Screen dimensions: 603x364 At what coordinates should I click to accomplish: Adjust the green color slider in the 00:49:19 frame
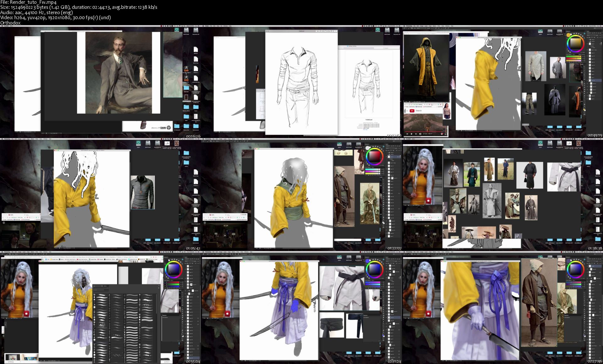pos(574,56)
